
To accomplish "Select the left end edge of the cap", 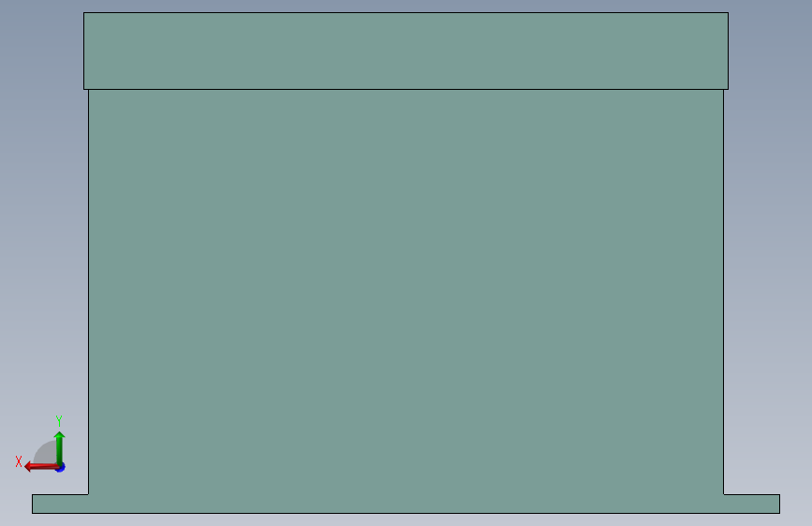I will [x=84, y=51].
